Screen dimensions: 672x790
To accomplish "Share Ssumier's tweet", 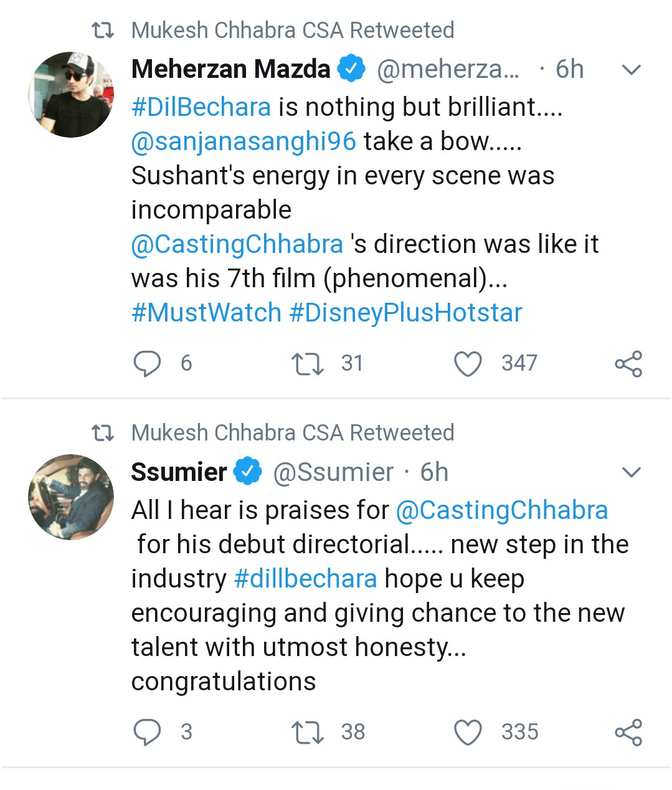I will point(628,732).
